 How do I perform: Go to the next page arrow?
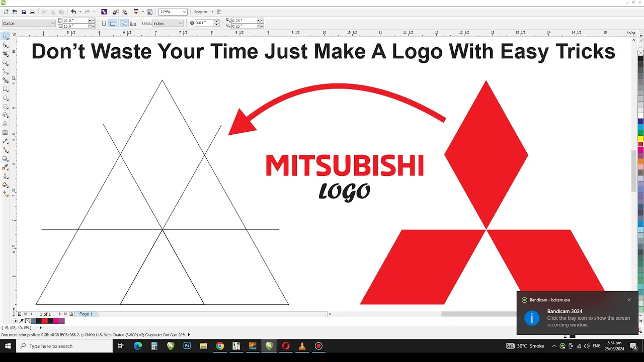[60, 314]
